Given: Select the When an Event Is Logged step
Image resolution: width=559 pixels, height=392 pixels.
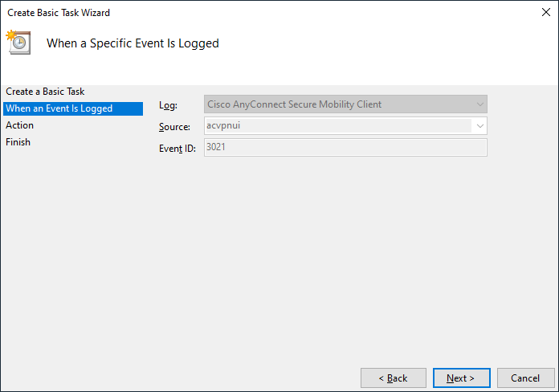Looking at the screenshot, I should 73,108.
